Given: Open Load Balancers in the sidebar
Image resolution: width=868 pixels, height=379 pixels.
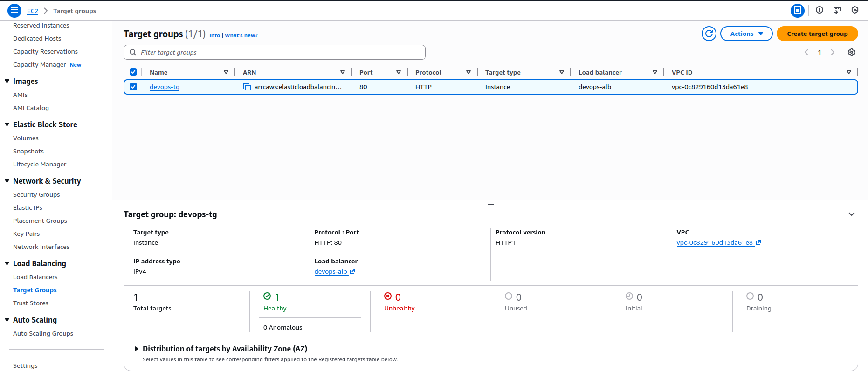Looking at the screenshot, I should tap(35, 277).
